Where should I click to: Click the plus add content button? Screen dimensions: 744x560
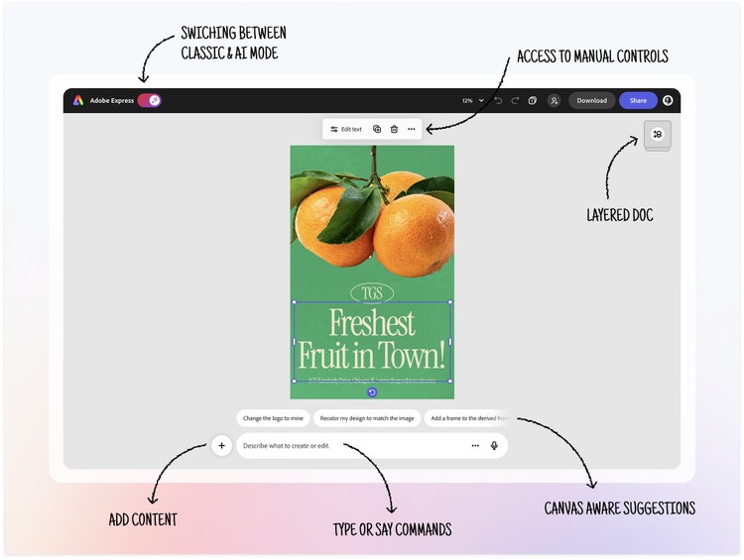pyautogui.click(x=221, y=445)
